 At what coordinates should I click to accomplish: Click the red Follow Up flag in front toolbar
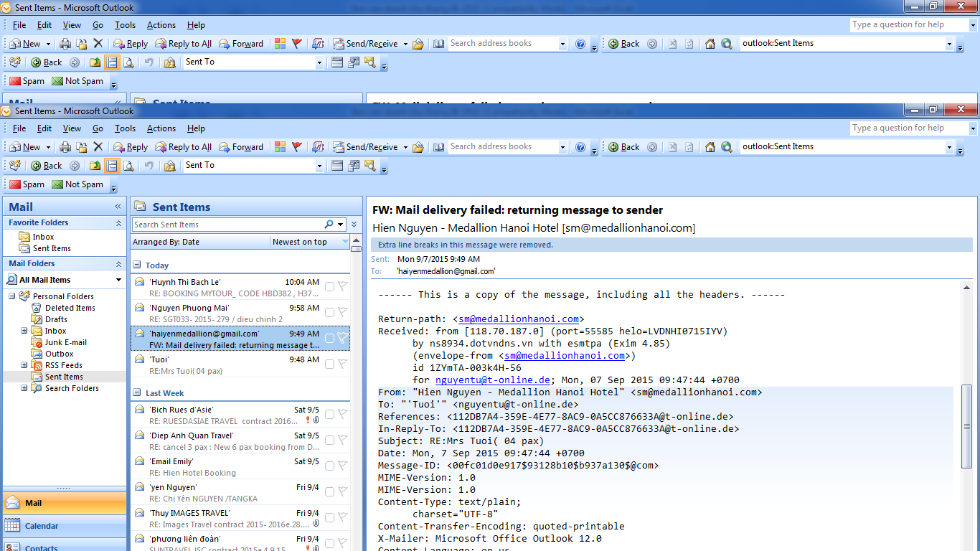click(x=297, y=146)
